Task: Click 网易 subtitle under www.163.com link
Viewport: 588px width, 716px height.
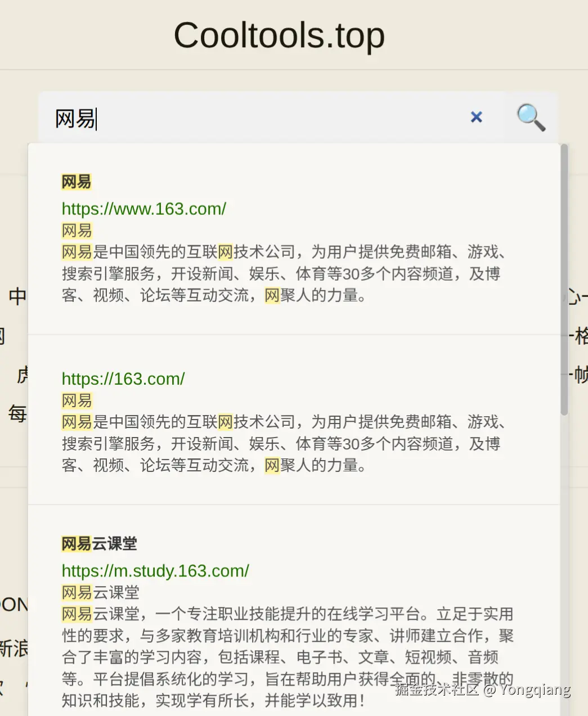Action: click(77, 230)
